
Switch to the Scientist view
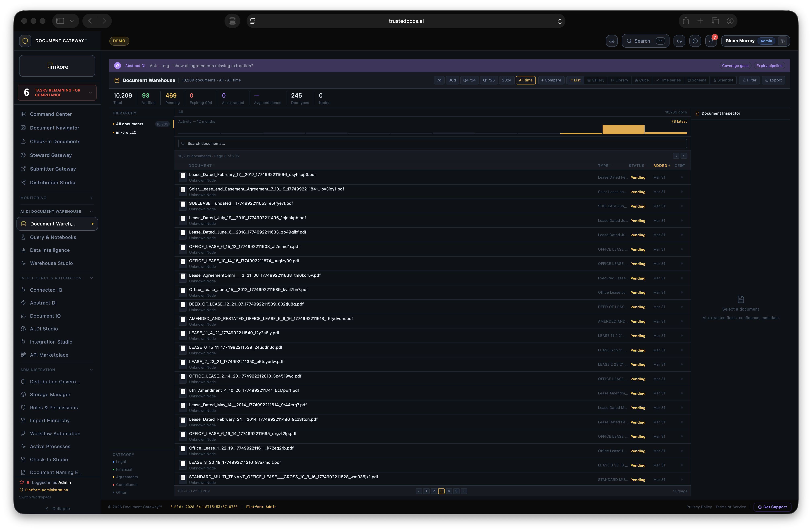[723, 80]
